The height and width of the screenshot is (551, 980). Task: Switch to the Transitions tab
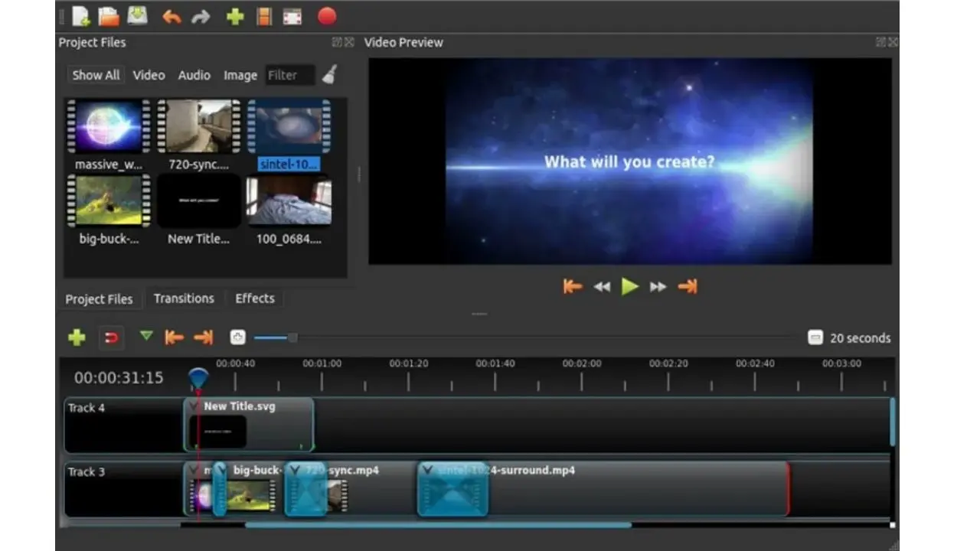tap(184, 298)
